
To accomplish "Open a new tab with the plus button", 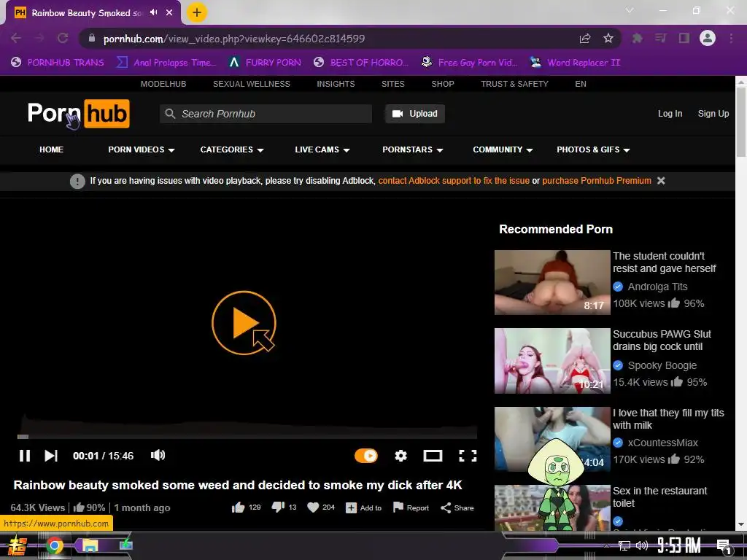I will tap(197, 12).
